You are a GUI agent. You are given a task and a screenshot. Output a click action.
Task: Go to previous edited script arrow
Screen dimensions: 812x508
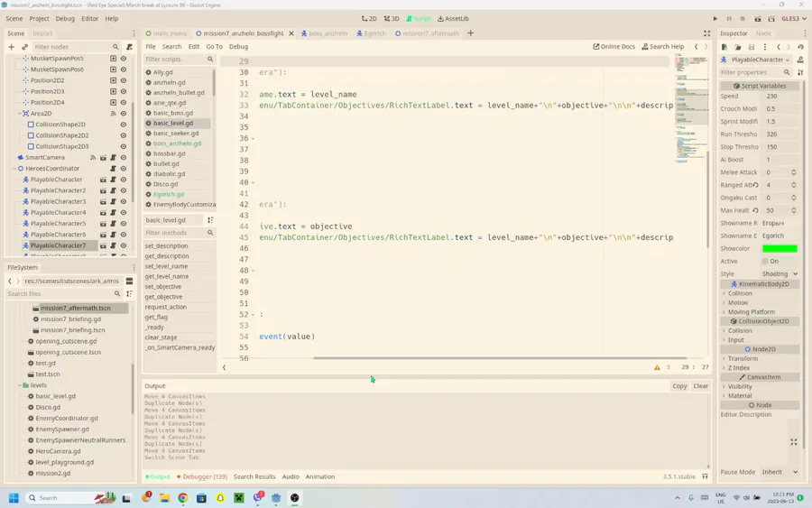point(696,47)
